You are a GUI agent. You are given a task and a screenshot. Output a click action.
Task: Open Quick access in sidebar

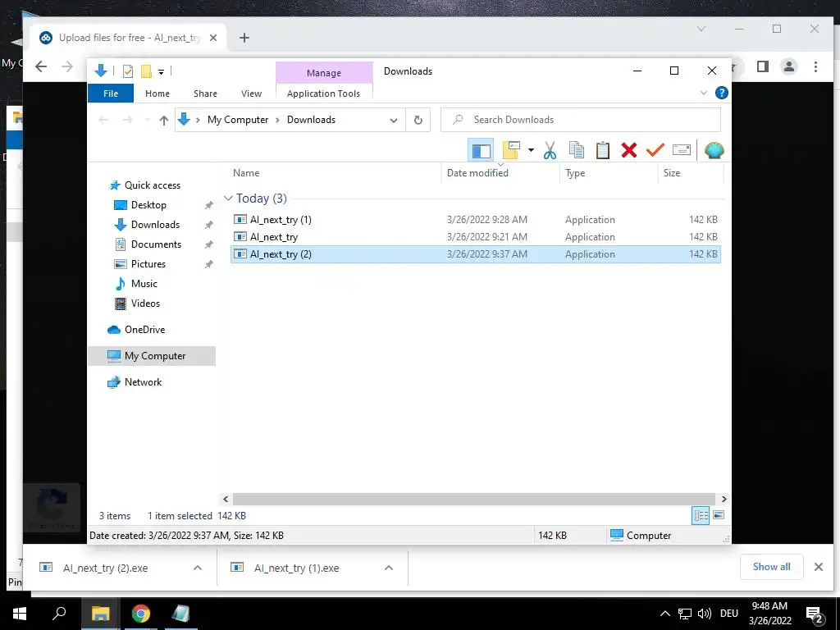(152, 185)
